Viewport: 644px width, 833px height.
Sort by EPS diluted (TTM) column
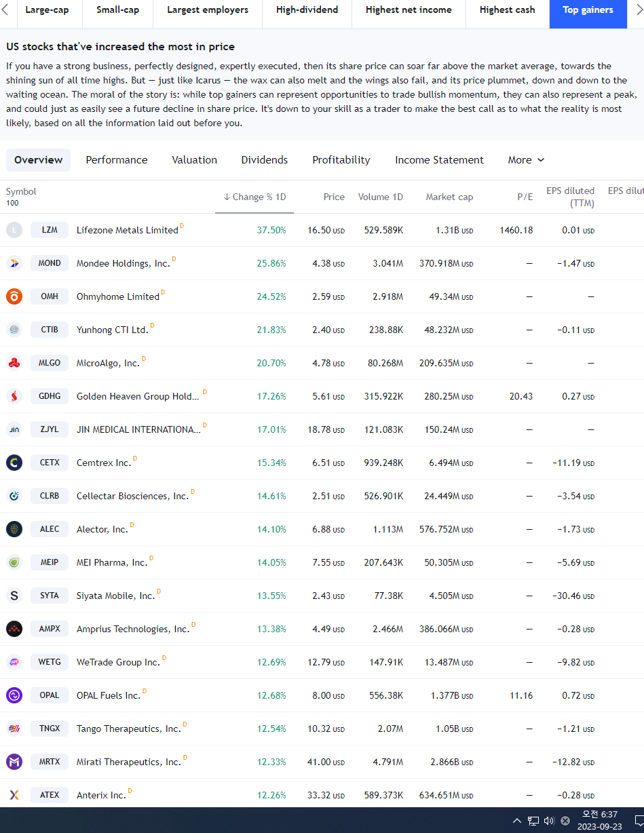570,197
